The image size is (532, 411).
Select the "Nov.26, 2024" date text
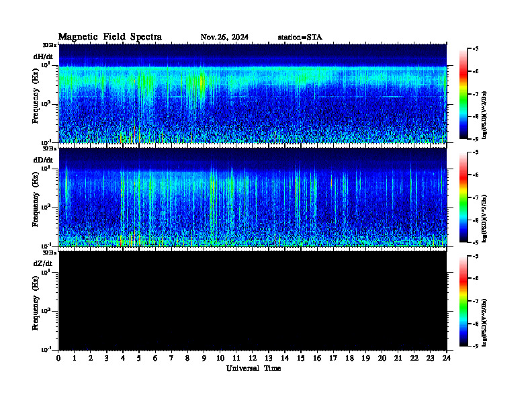(224, 38)
